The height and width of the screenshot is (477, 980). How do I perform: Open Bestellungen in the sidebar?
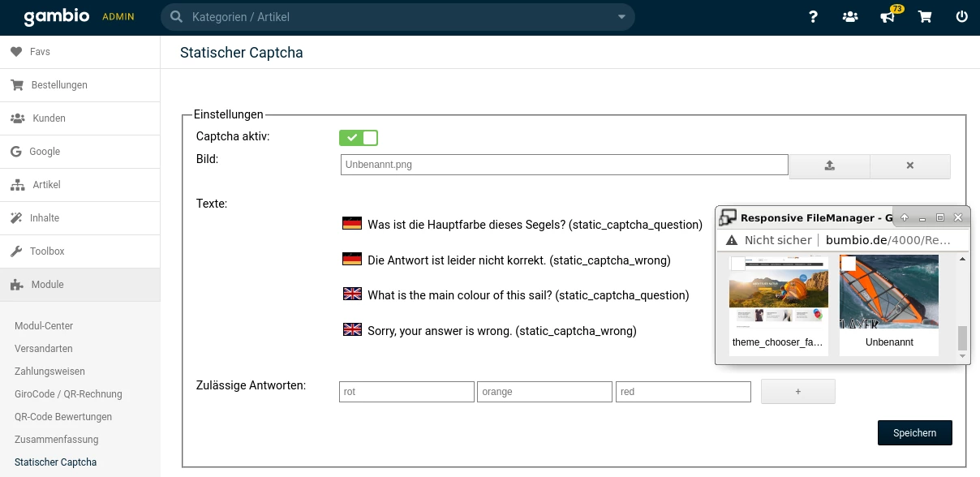tap(80, 85)
